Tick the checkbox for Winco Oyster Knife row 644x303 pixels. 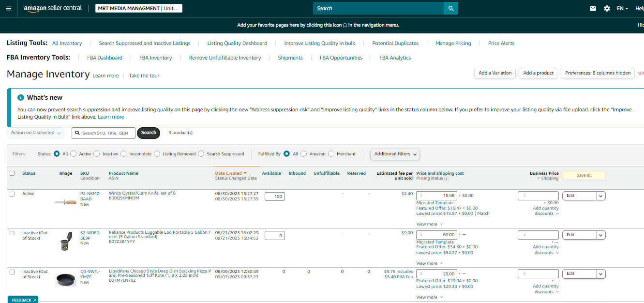(12, 194)
